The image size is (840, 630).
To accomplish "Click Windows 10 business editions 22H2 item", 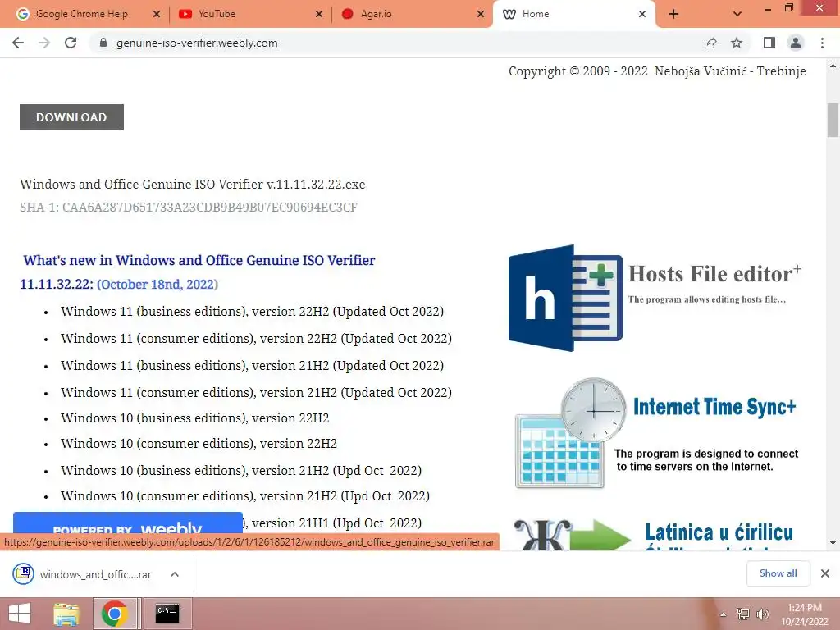I will click(x=195, y=418).
